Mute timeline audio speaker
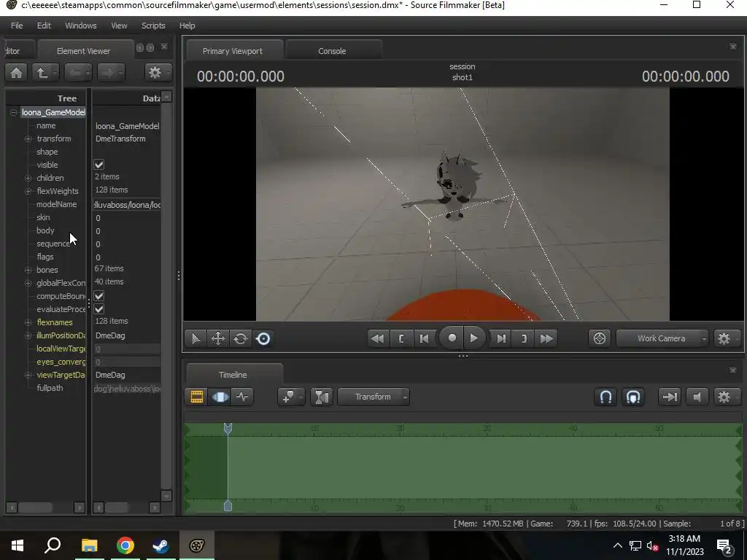The height and width of the screenshot is (560, 747). point(697,397)
